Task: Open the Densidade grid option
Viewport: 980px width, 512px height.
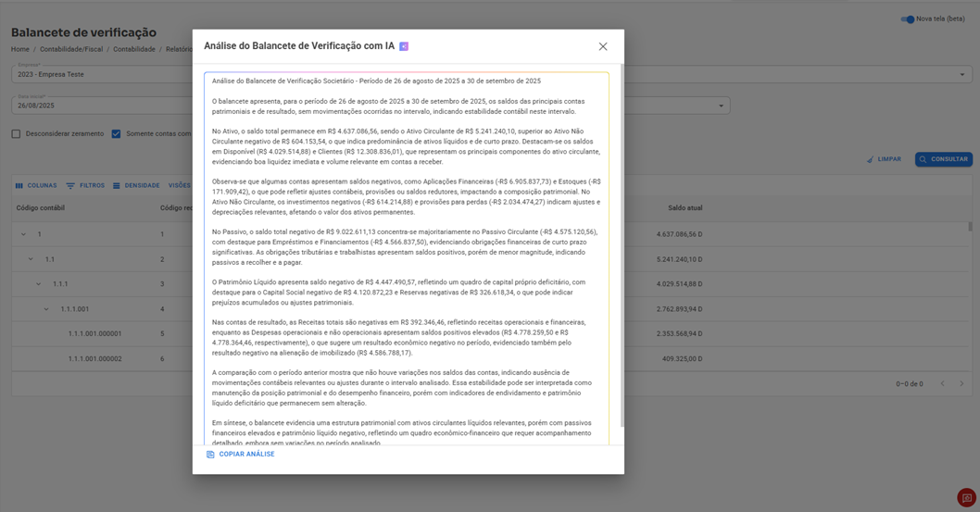Action: [136, 185]
